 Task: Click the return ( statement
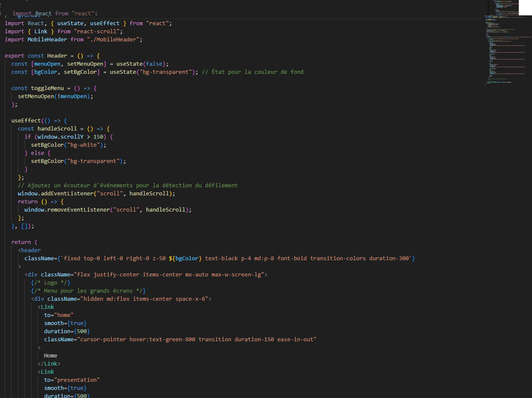(x=24, y=242)
